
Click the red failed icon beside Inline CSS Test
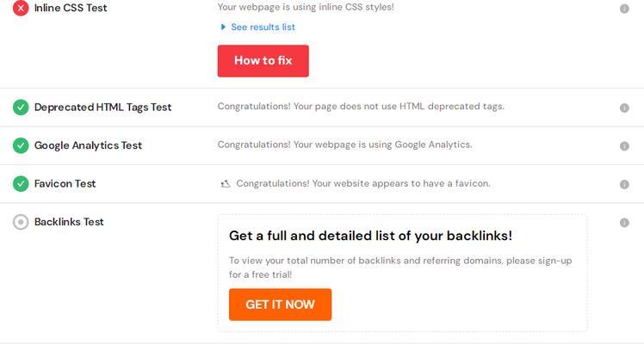pyautogui.click(x=21, y=8)
